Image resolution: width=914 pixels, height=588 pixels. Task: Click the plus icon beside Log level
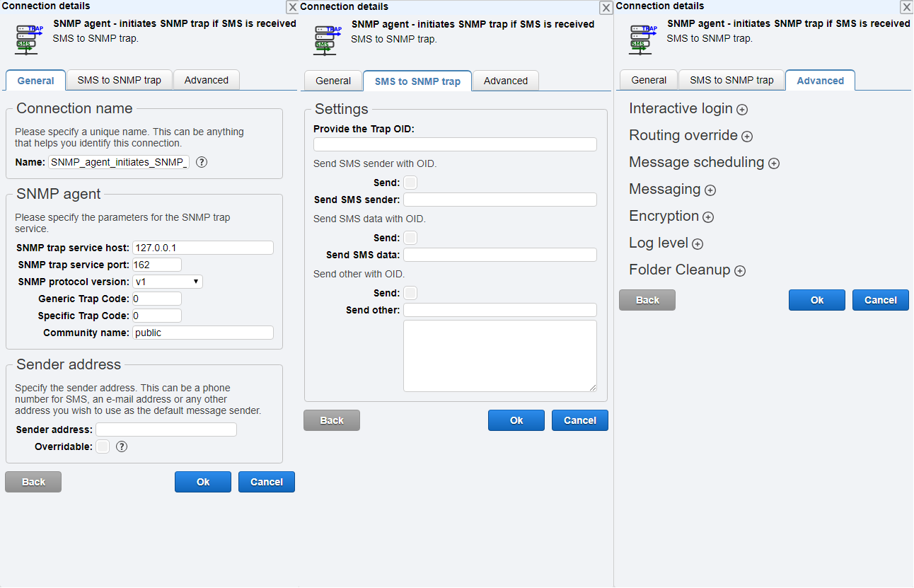pos(698,244)
